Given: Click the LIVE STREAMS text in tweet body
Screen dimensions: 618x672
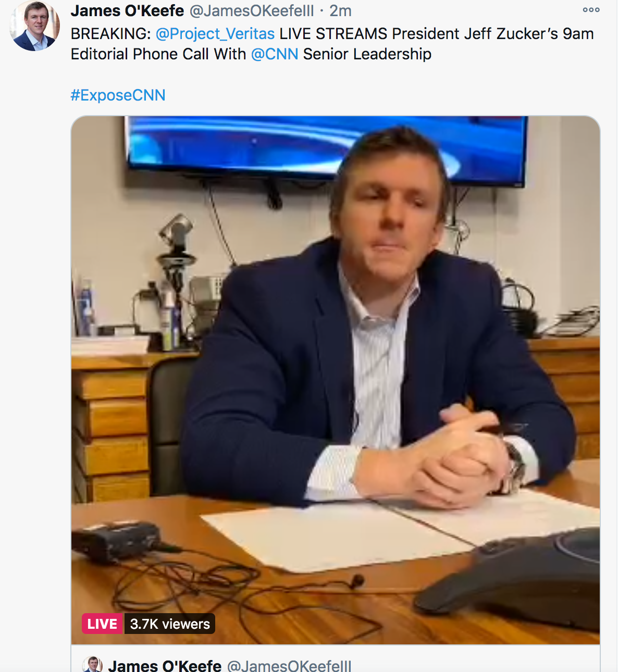Looking at the screenshot, I should point(333,34).
